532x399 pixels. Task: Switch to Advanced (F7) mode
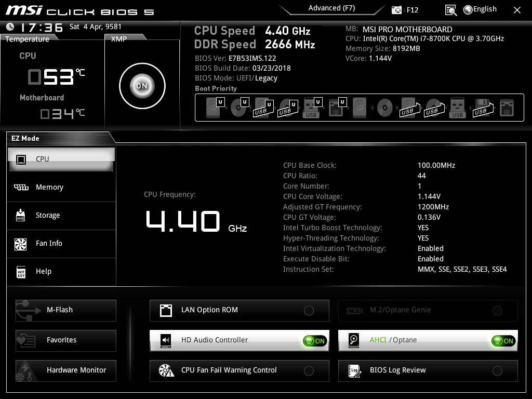331,8
